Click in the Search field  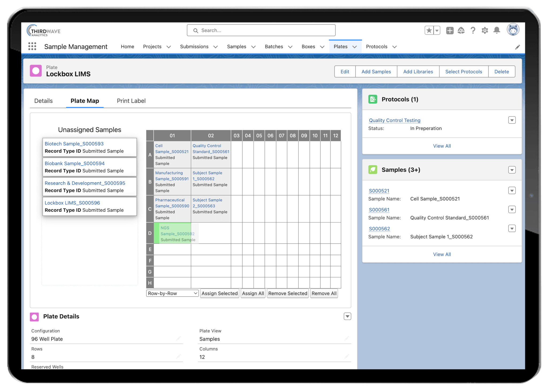[x=261, y=30]
